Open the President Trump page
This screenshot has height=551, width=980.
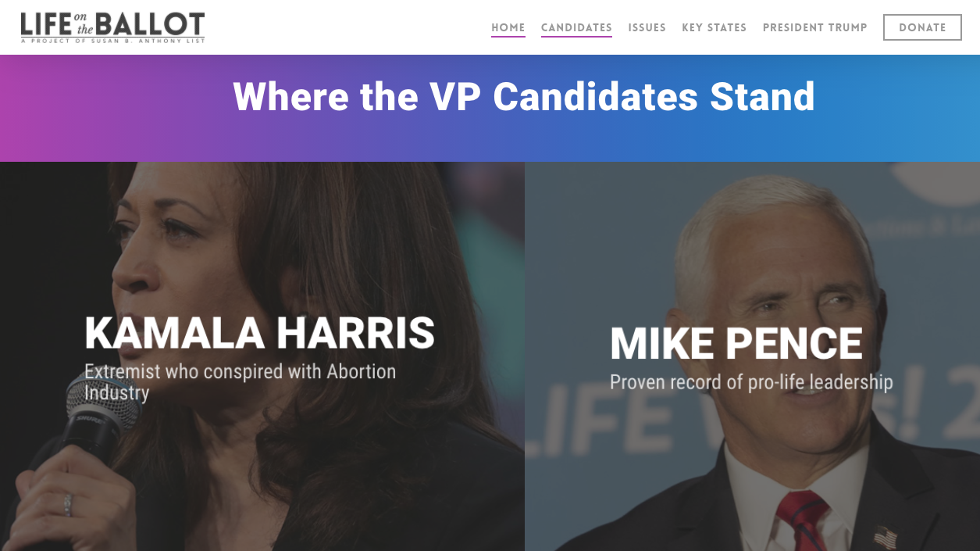[814, 28]
